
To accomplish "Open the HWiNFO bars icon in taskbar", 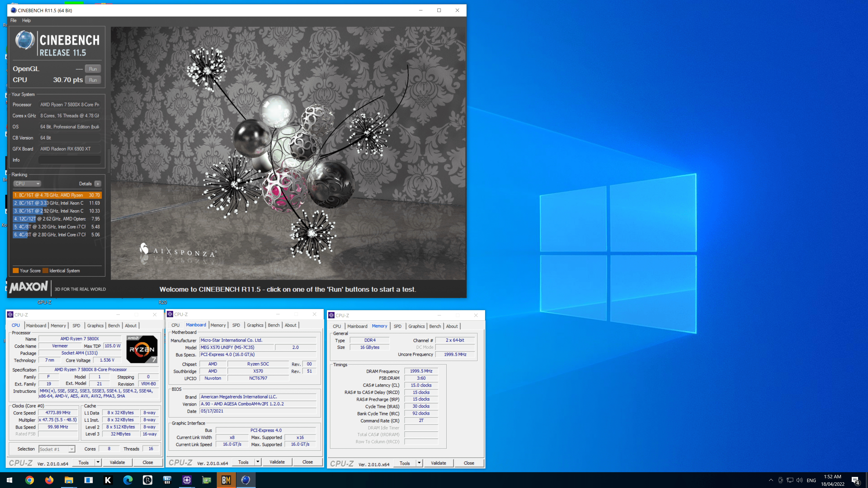I will [x=167, y=480].
